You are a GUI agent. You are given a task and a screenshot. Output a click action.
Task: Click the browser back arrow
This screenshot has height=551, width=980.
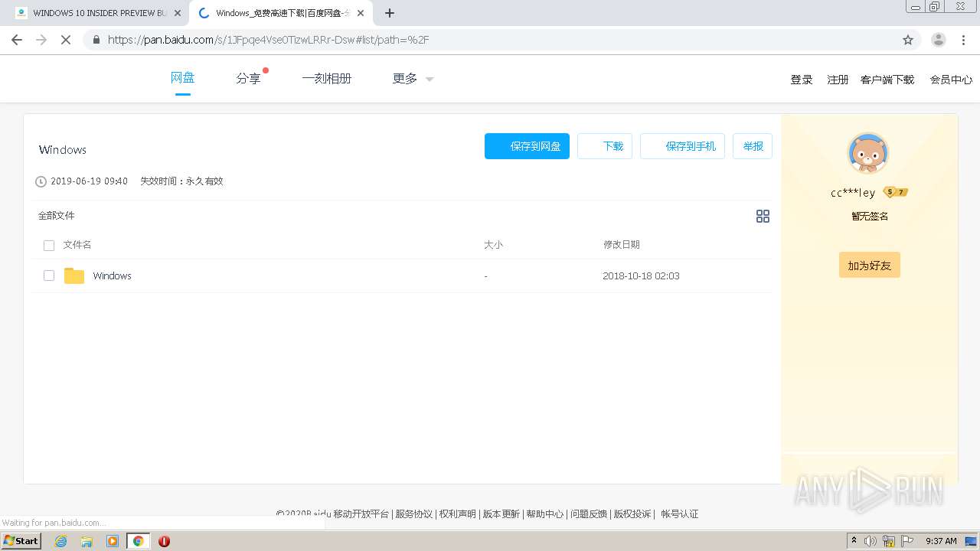(17, 40)
